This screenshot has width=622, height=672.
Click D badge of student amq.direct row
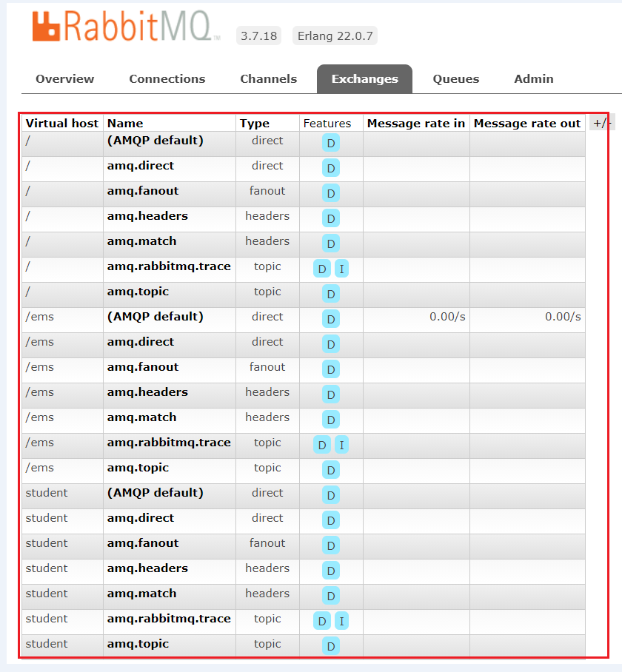pyautogui.click(x=331, y=520)
